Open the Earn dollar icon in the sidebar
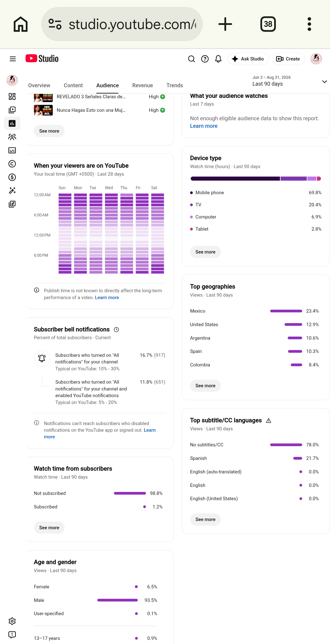Screen dimensions: 330x644 (12, 177)
